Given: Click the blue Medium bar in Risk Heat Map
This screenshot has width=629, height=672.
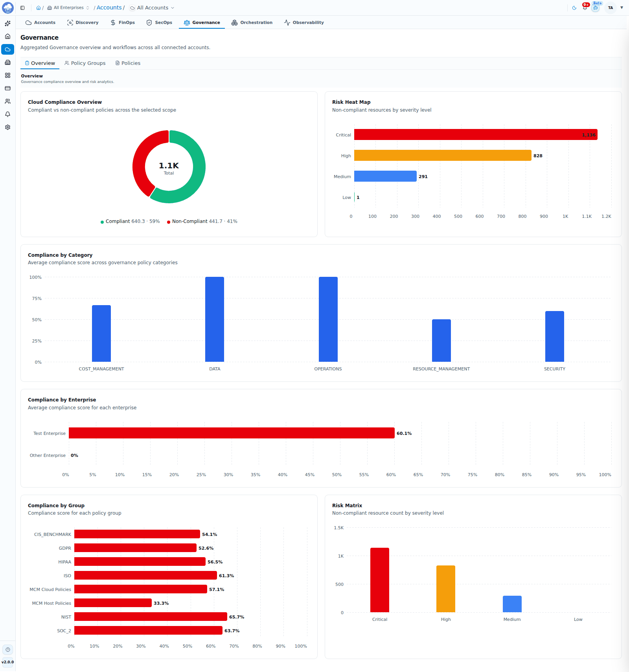Looking at the screenshot, I should click(385, 176).
